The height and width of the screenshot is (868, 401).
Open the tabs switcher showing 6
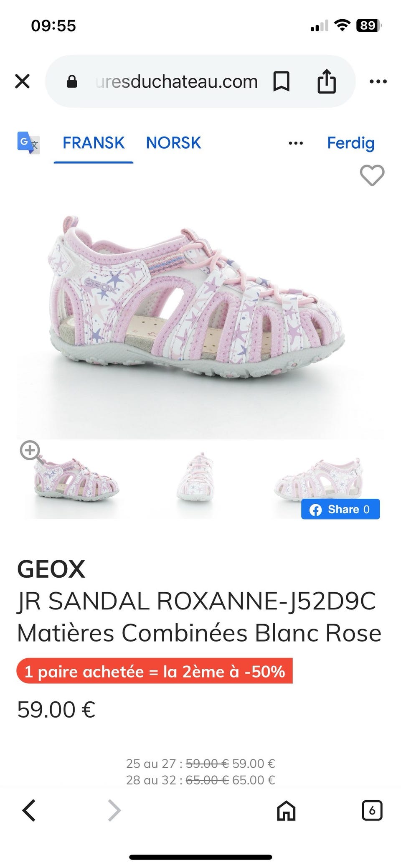[372, 811]
